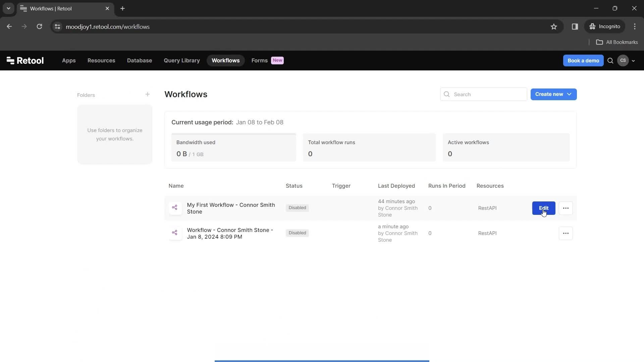Open the tab search dropdown
This screenshot has width=644, height=362.
coord(8,9)
